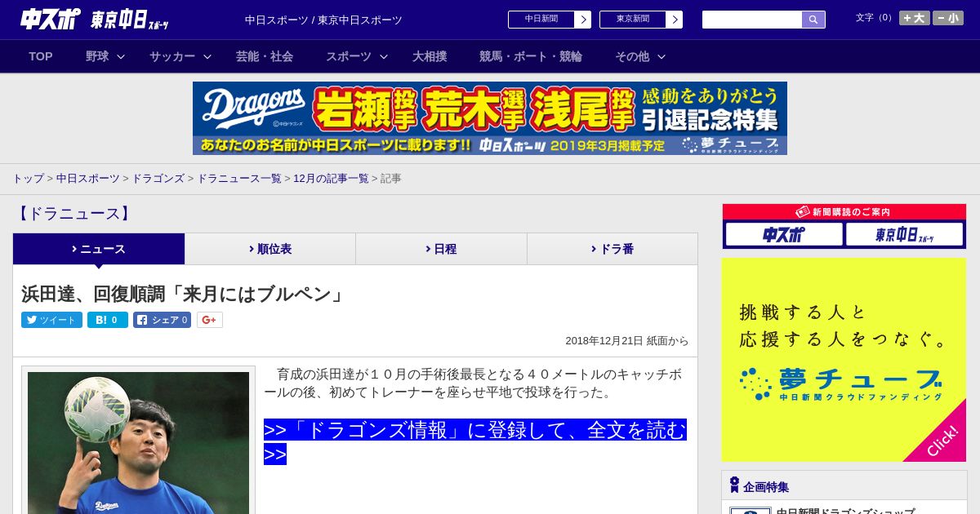
Task: Open the 夢チューブ crowdfunding ad
Action: [x=844, y=360]
